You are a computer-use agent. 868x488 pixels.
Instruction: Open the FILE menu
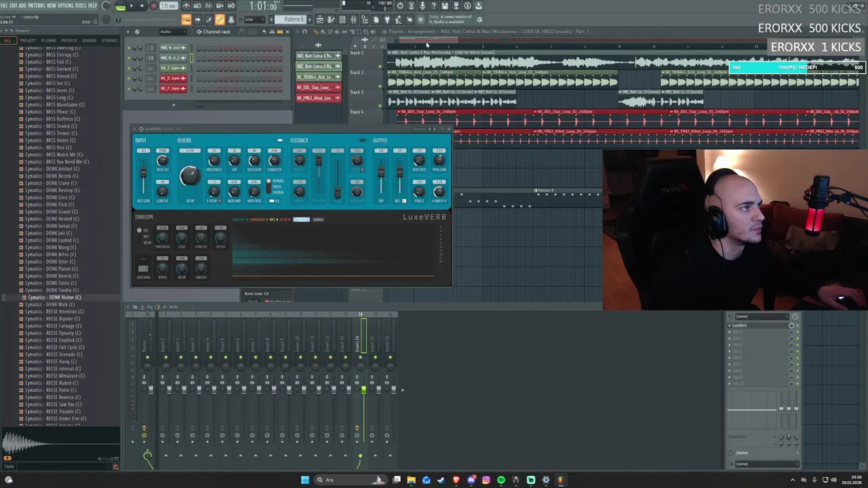pyautogui.click(x=5, y=5)
